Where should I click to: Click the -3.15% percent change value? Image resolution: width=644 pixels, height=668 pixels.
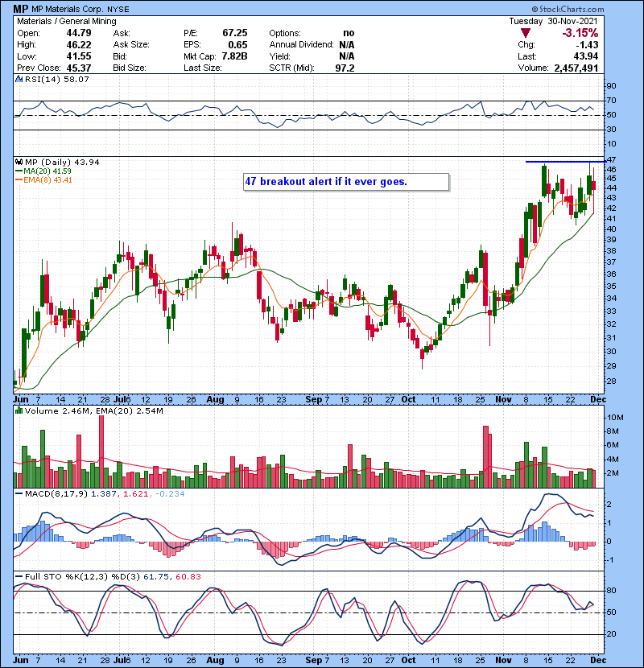(580, 33)
